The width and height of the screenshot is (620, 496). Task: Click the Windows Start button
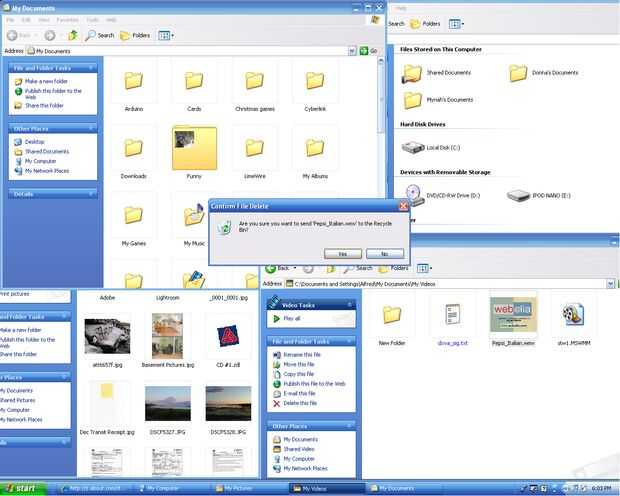pyautogui.click(x=23, y=489)
